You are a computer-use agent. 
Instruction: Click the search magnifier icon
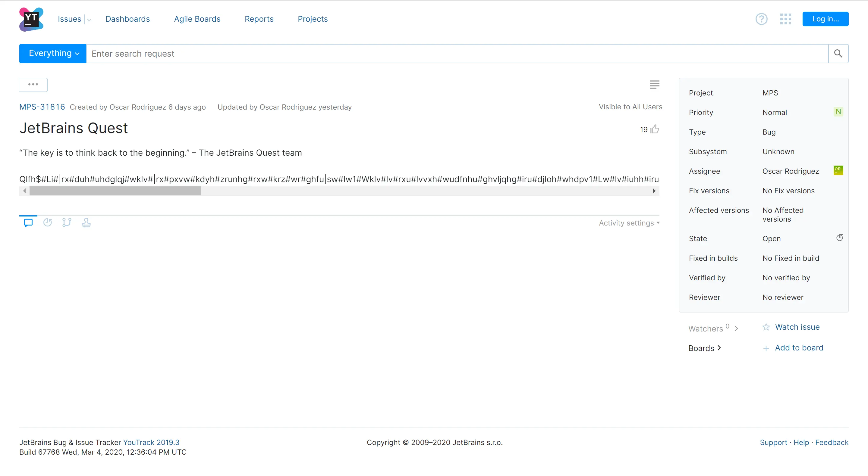838,54
